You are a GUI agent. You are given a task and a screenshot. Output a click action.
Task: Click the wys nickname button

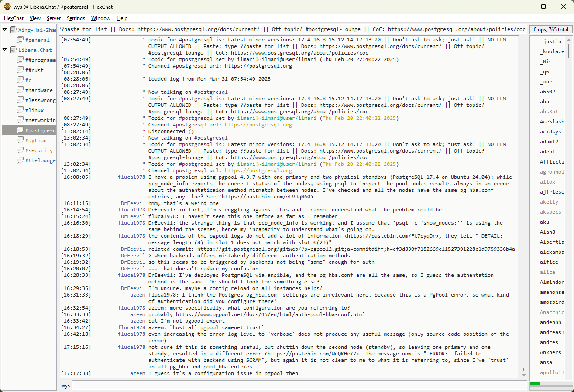65,385
